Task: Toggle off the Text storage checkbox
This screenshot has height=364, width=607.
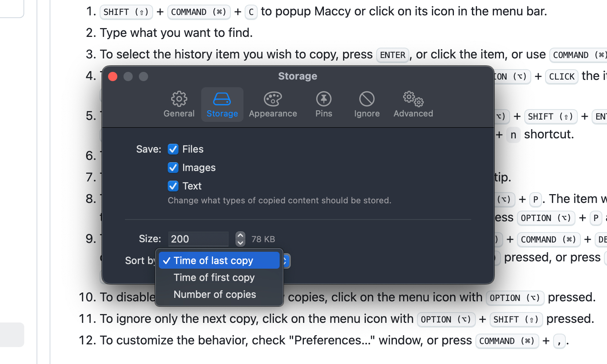Action: 173,186
